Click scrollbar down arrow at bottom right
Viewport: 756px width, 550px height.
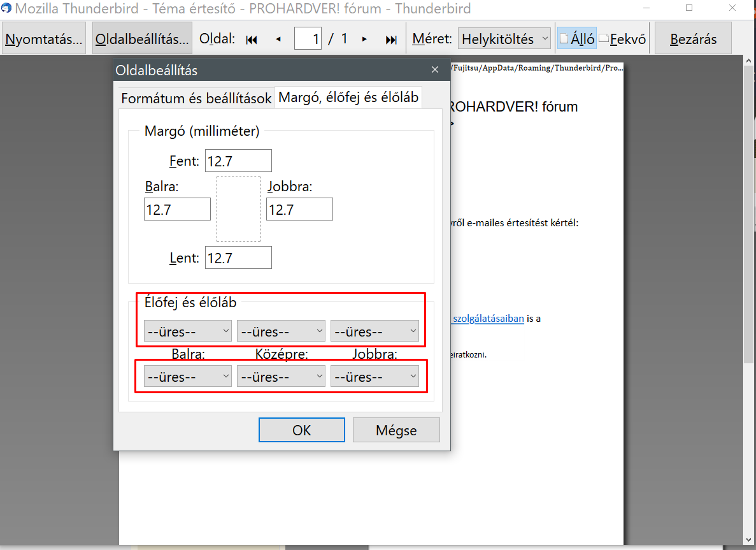(748, 540)
